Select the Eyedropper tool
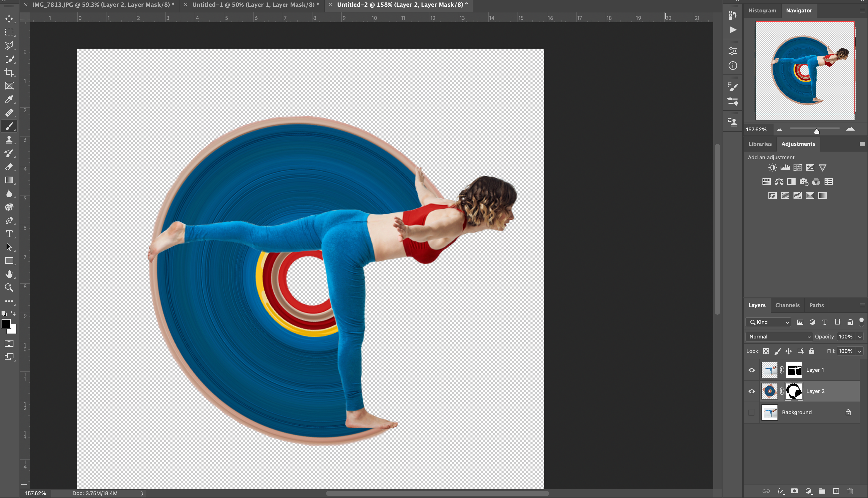This screenshot has height=498, width=868. click(9, 99)
